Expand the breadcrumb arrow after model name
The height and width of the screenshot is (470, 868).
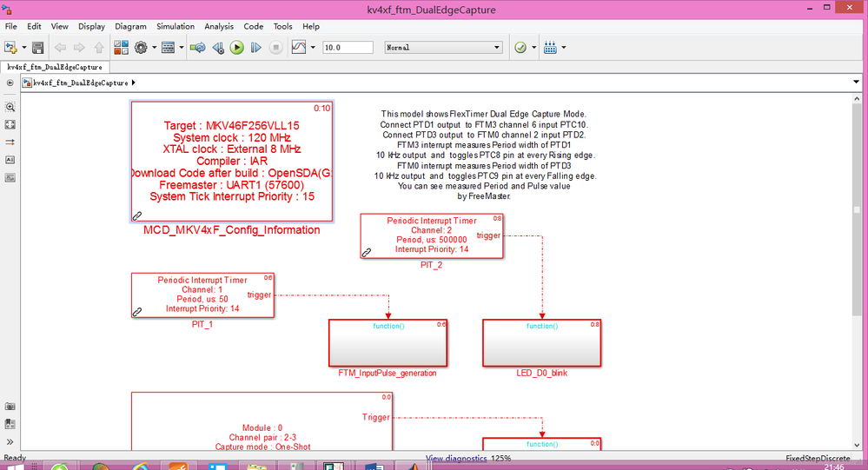[x=134, y=83]
